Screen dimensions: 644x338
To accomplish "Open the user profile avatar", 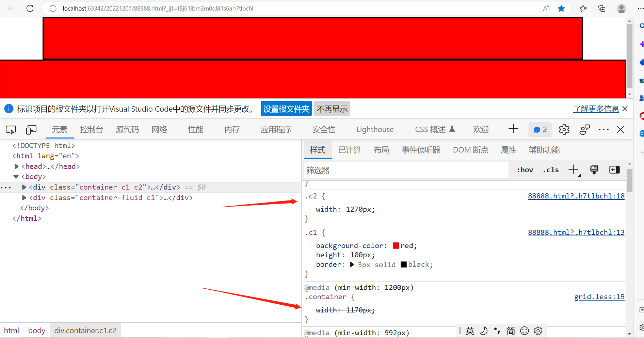I will click(x=622, y=9).
